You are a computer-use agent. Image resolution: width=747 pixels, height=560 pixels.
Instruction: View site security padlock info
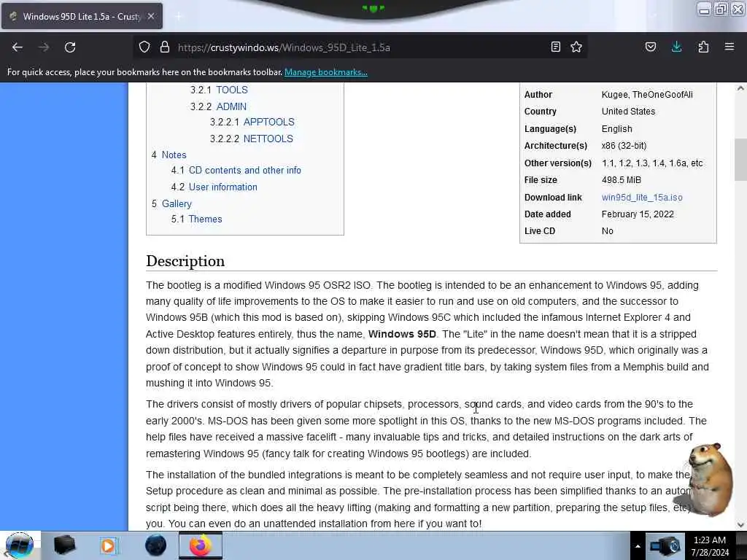pyautogui.click(x=164, y=47)
